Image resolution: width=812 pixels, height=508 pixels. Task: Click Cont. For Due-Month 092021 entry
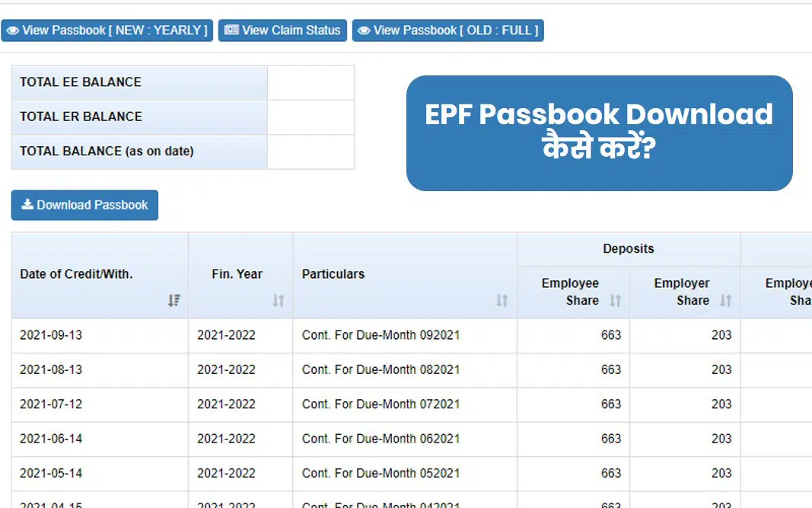381,335
